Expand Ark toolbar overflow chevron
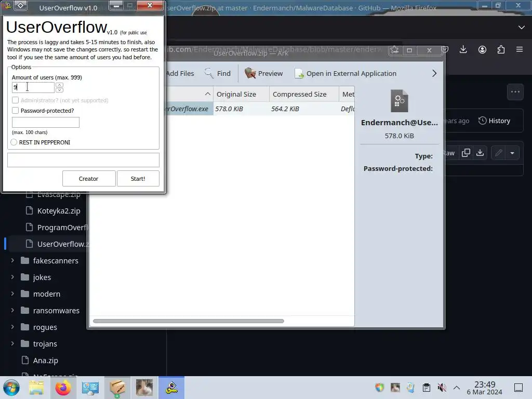 point(434,73)
